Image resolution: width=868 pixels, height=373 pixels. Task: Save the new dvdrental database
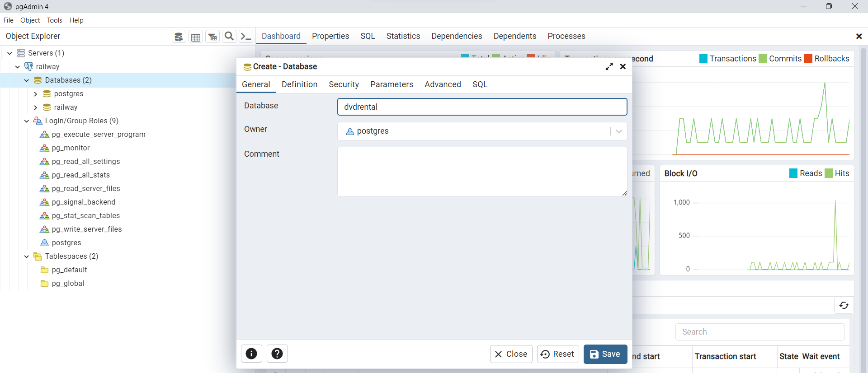pos(605,354)
